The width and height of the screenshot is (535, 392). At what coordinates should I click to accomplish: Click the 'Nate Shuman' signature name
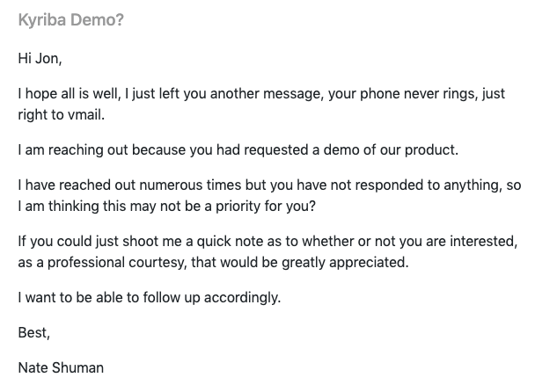(61, 367)
